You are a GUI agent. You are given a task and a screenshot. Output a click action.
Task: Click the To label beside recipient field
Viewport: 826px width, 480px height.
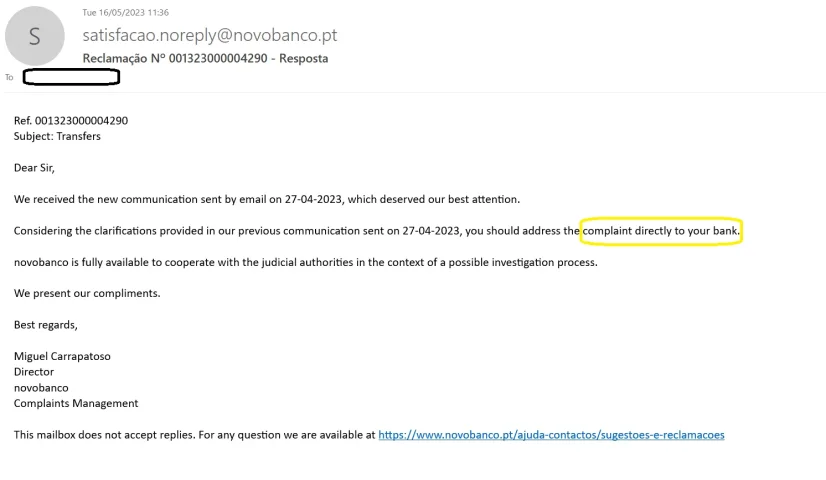point(9,77)
